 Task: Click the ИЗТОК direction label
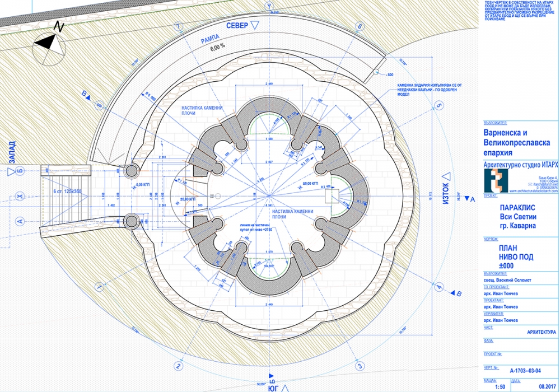pos(446,194)
